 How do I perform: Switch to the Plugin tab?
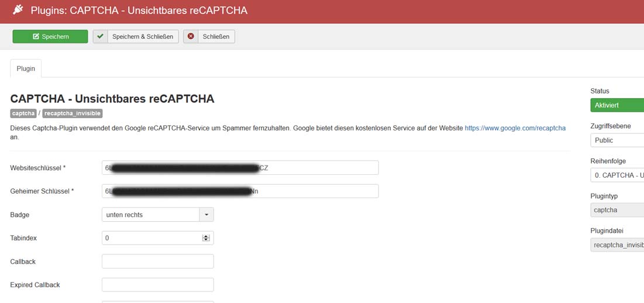coord(26,68)
